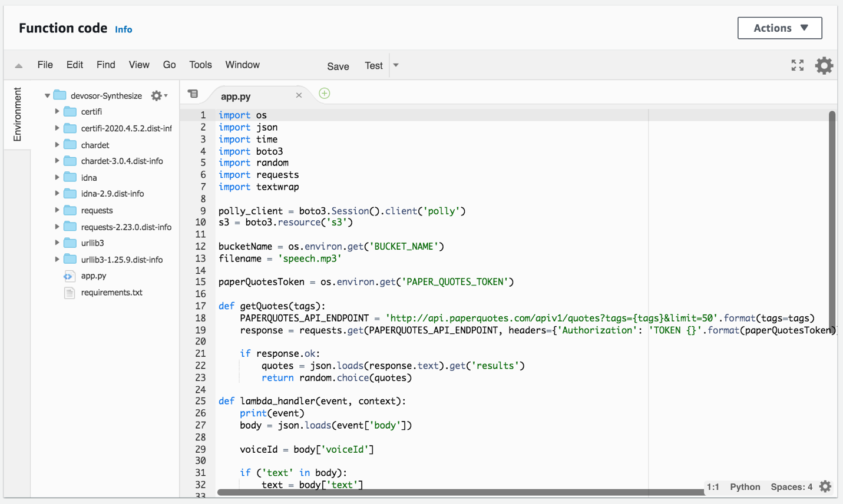Open the editor preferences gear icon
The height and width of the screenshot is (504, 843).
point(824,65)
